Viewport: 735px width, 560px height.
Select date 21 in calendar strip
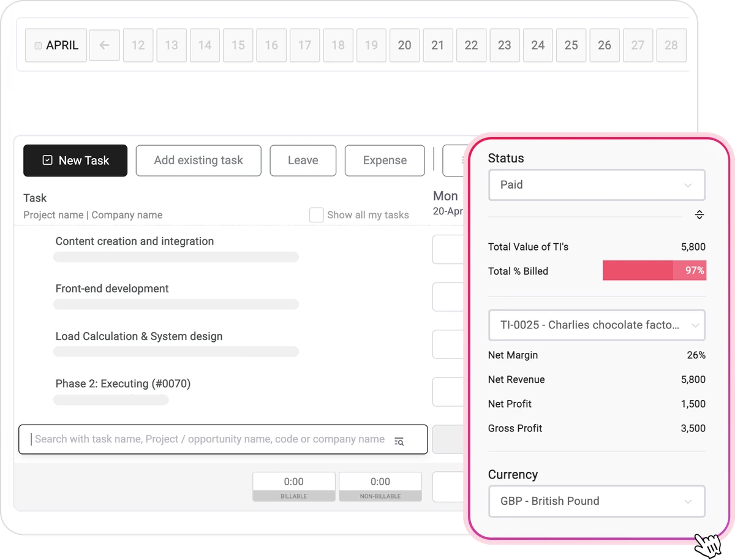click(438, 45)
